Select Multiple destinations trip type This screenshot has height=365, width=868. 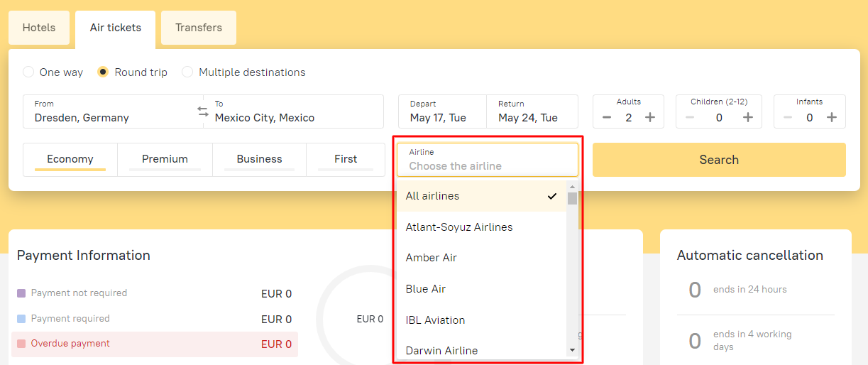(x=187, y=72)
